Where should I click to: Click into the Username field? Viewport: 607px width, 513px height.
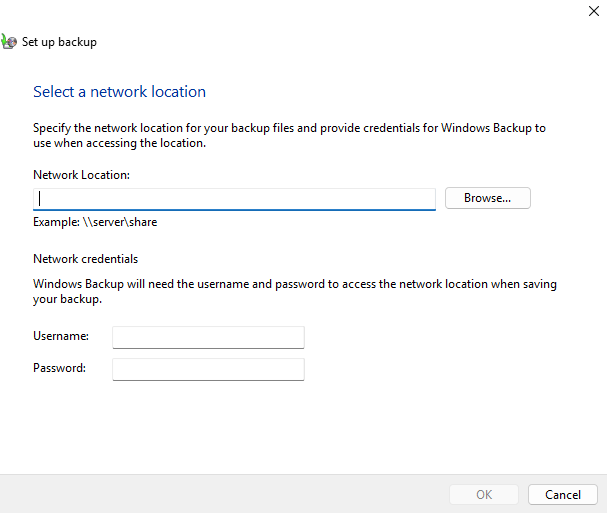[208, 337]
